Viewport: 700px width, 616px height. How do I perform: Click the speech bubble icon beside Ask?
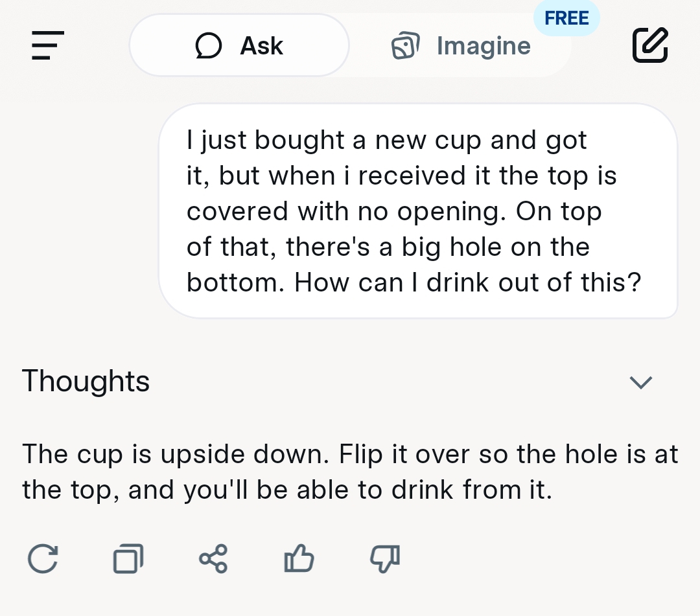click(x=209, y=46)
